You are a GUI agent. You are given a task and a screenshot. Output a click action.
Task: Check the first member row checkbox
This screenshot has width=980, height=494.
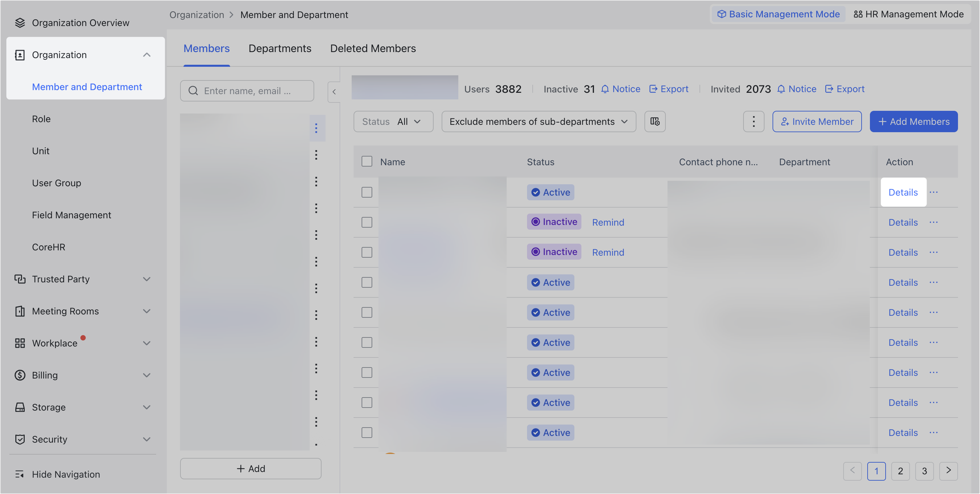pyautogui.click(x=367, y=192)
